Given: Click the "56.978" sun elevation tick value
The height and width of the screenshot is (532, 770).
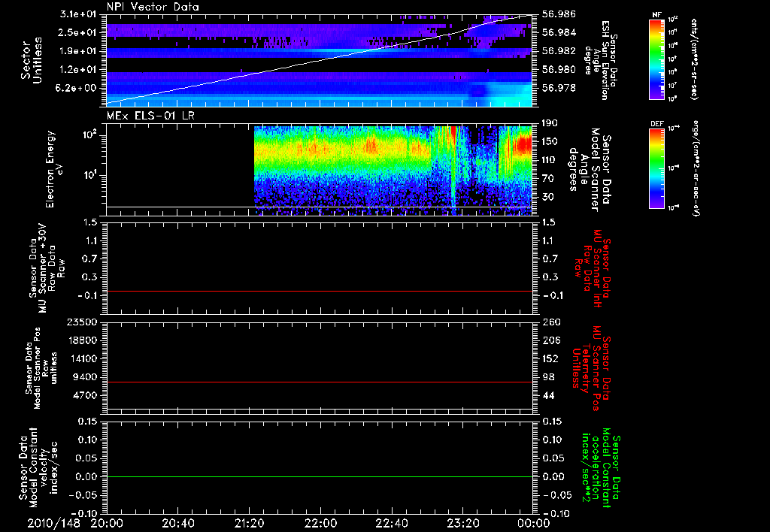Looking at the screenshot, I should [x=559, y=88].
